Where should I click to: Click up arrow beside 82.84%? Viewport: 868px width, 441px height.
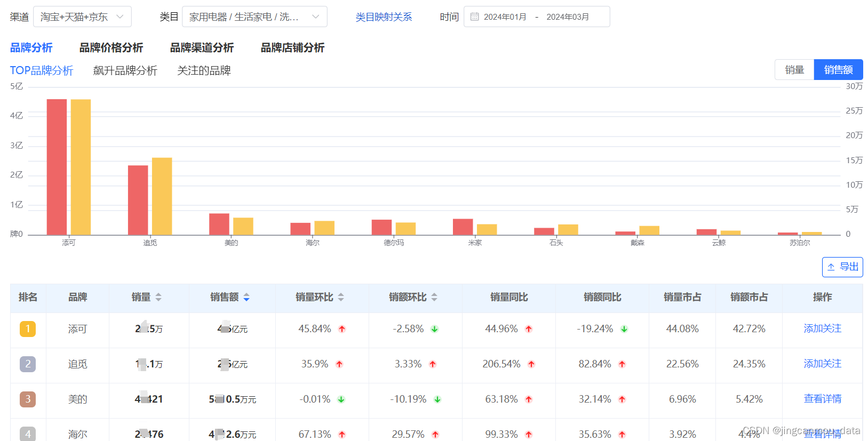622,364
